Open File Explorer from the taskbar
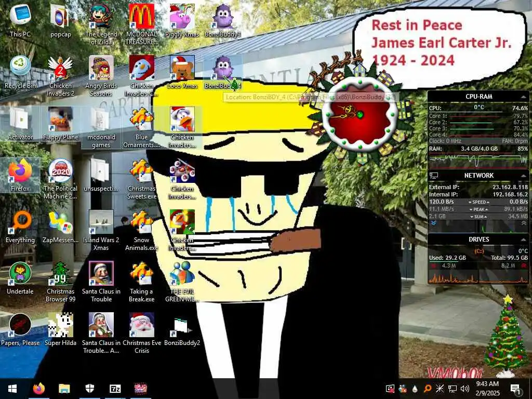The width and height of the screenshot is (532, 399). coord(64,389)
